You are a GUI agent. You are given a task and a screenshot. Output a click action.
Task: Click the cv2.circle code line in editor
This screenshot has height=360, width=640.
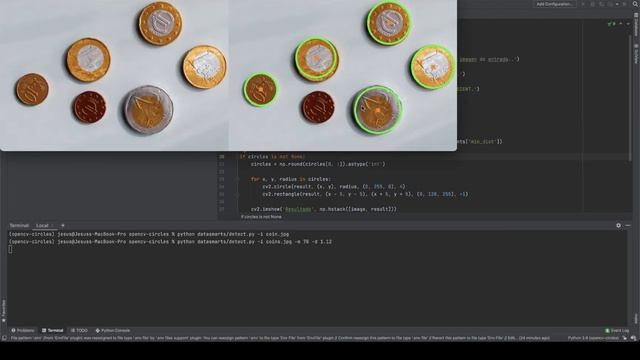point(334,187)
